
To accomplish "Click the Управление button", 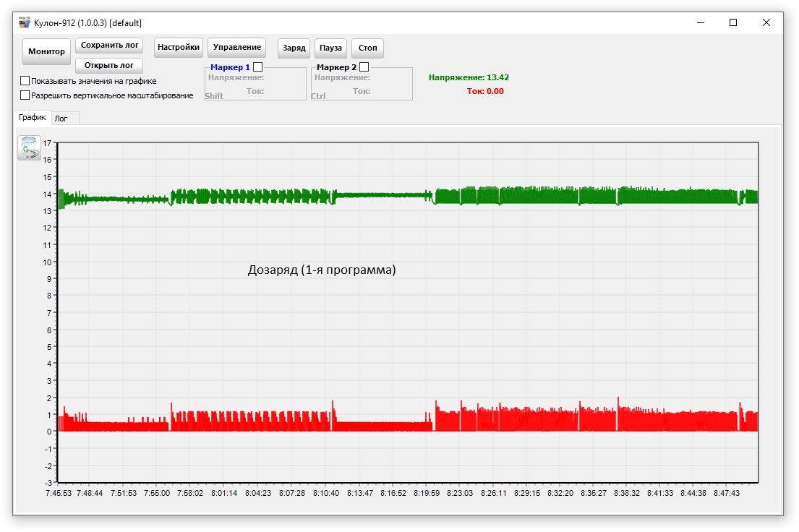I will [237, 48].
